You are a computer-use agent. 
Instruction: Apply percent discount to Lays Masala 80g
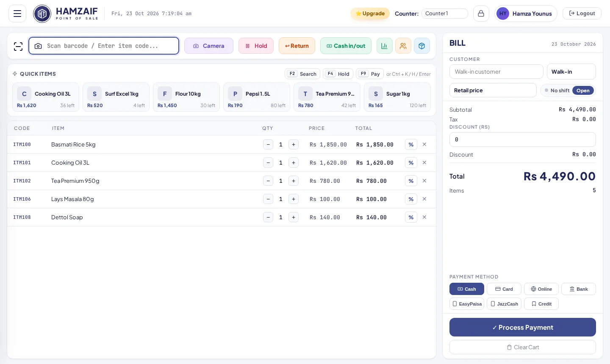pos(411,199)
